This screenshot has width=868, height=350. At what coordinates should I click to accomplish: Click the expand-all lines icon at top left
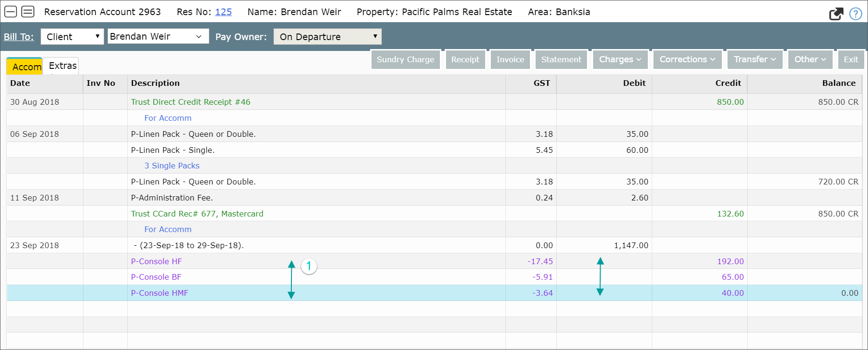click(x=28, y=12)
